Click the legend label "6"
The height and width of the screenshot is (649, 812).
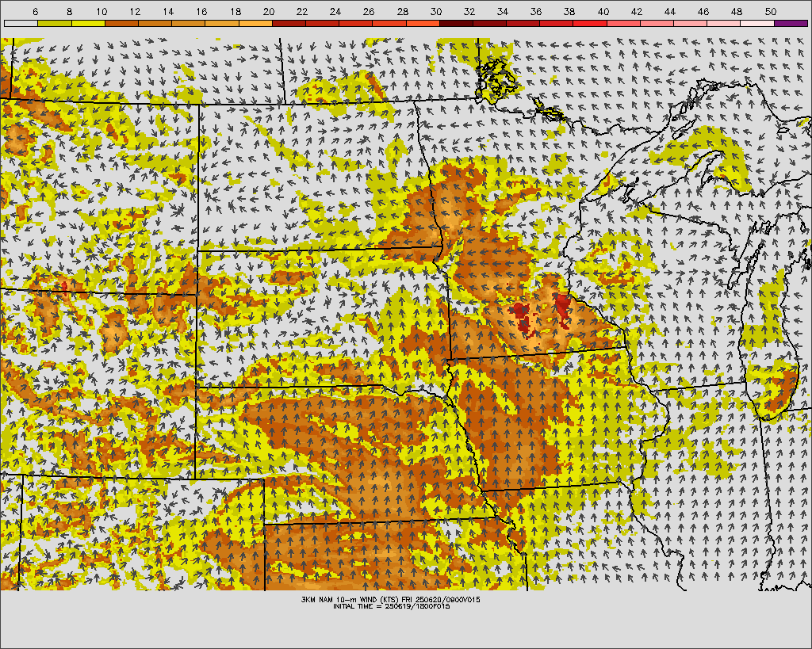[35, 11]
